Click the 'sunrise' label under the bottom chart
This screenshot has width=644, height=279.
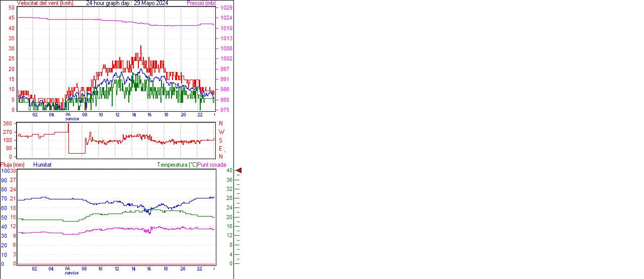71,273
